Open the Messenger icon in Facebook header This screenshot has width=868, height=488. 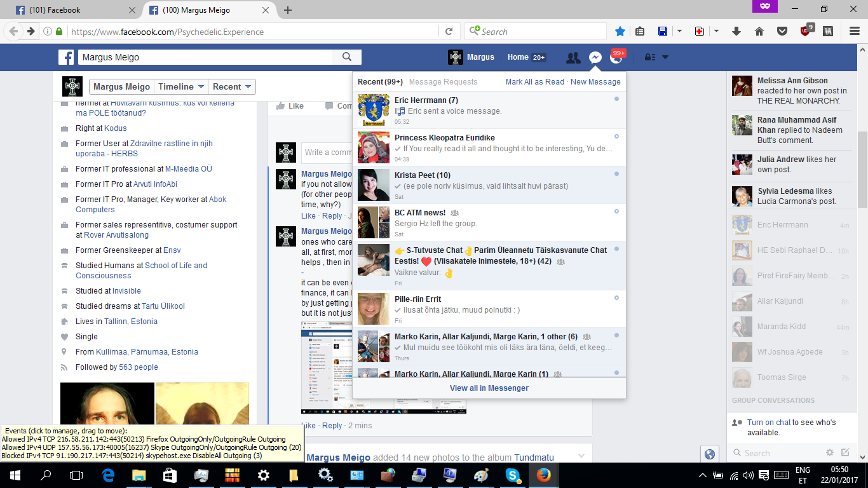pyautogui.click(x=595, y=57)
